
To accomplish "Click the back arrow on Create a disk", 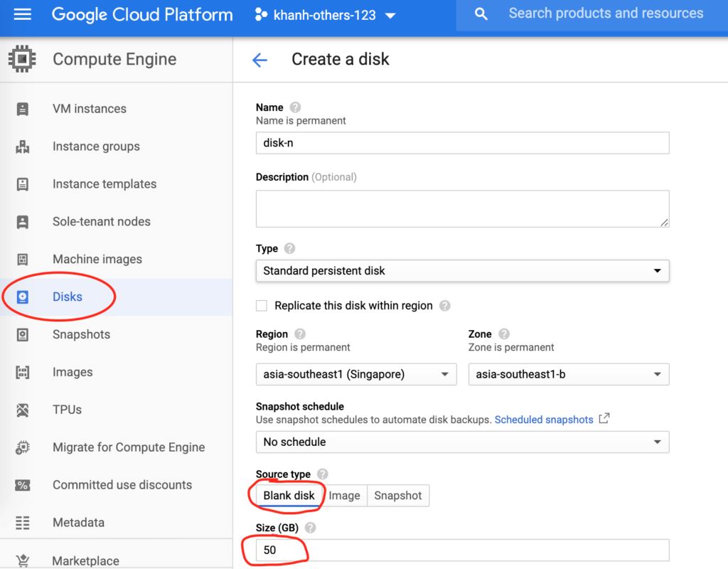I will [x=260, y=60].
